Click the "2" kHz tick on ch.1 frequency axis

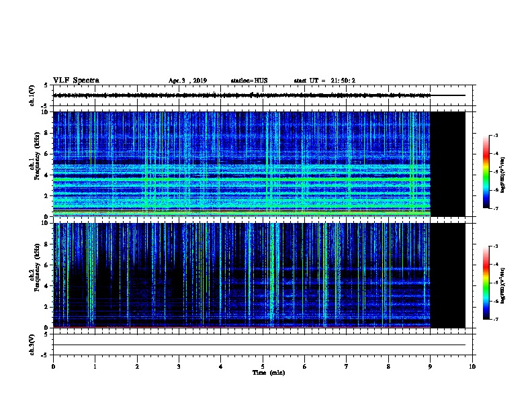pyautogui.click(x=46, y=196)
